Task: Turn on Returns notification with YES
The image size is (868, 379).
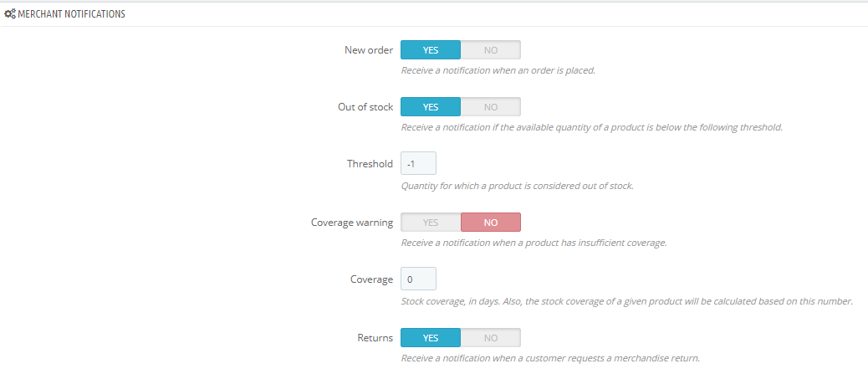Action: [x=431, y=338]
